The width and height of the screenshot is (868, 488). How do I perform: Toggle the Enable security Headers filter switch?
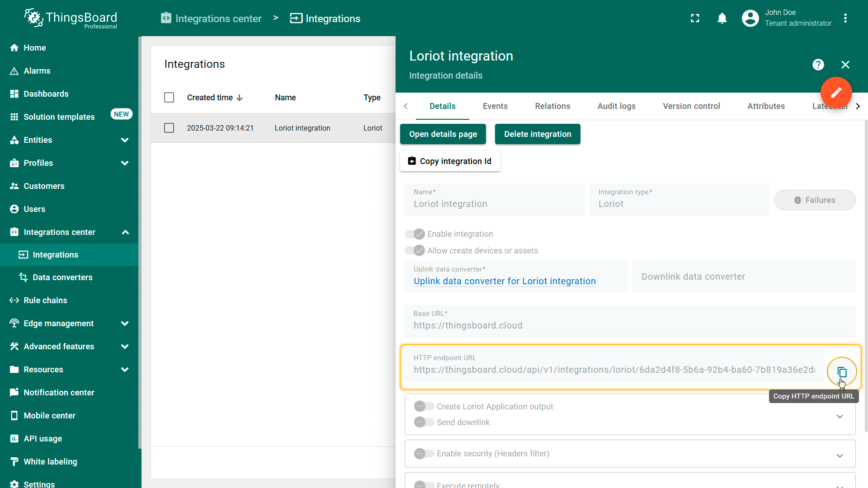pos(424,453)
